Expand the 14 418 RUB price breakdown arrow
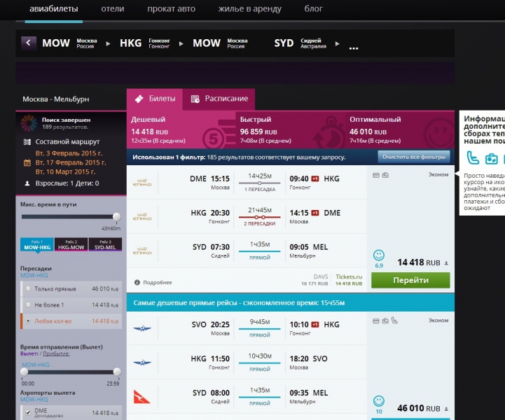Image resolution: width=505 pixels, height=420 pixels. [x=447, y=264]
